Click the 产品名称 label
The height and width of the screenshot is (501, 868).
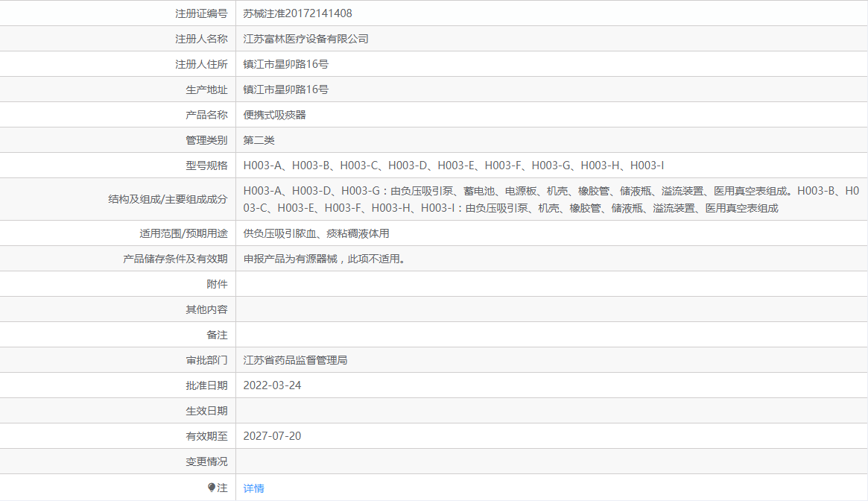(x=206, y=115)
